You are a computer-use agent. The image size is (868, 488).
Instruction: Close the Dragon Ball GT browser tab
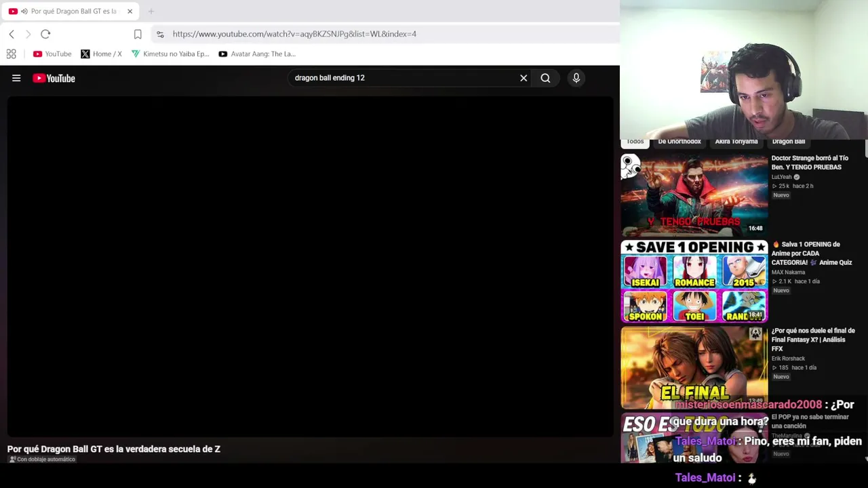coord(130,11)
